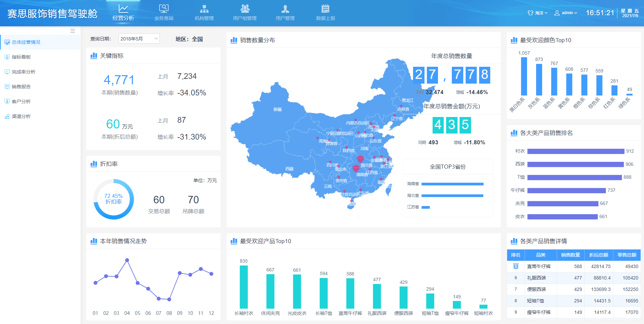Expand the 海洋 theme dropdown arrow
Viewport: 644px width, 324px height.
546,13
